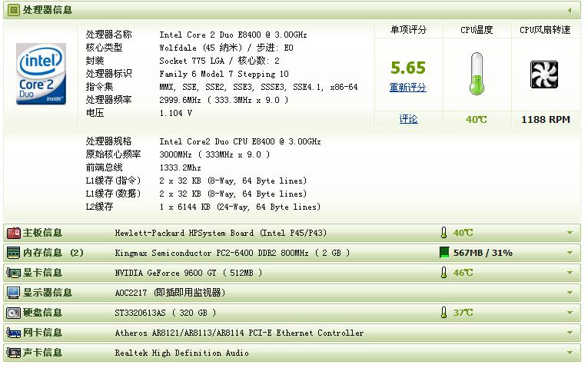
Task: Click the 1.104 V voltage value
Action: coord(176,113)
